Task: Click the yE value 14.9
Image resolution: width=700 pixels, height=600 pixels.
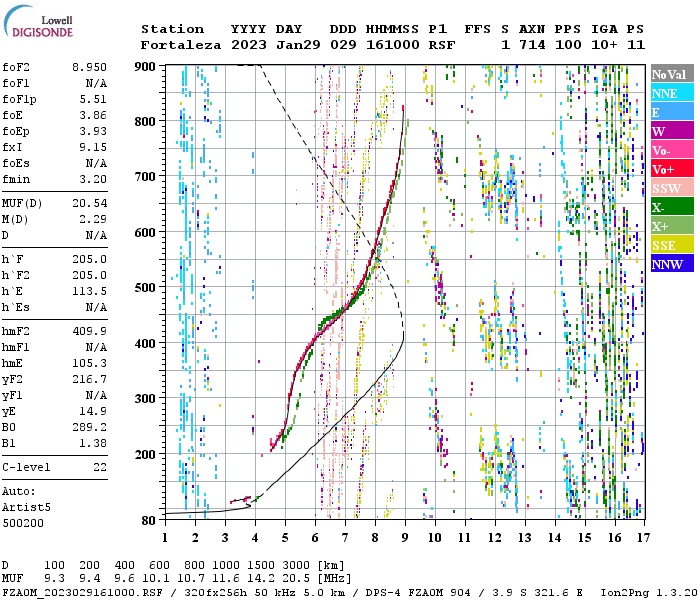Action: pyautogui.click(x=93, y=411)
